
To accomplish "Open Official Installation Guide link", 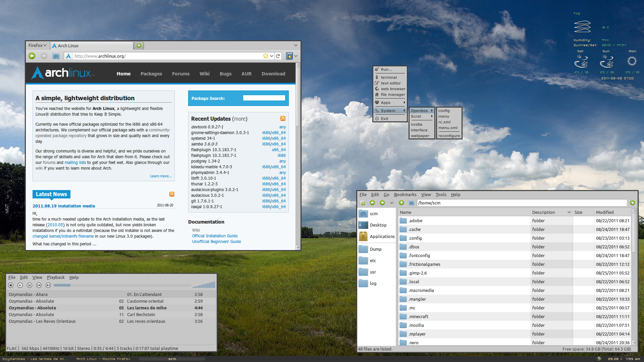I will tap(215, 236).
